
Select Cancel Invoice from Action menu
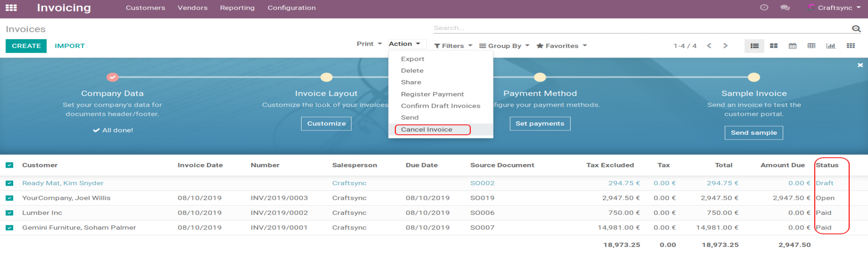(427, 130)
